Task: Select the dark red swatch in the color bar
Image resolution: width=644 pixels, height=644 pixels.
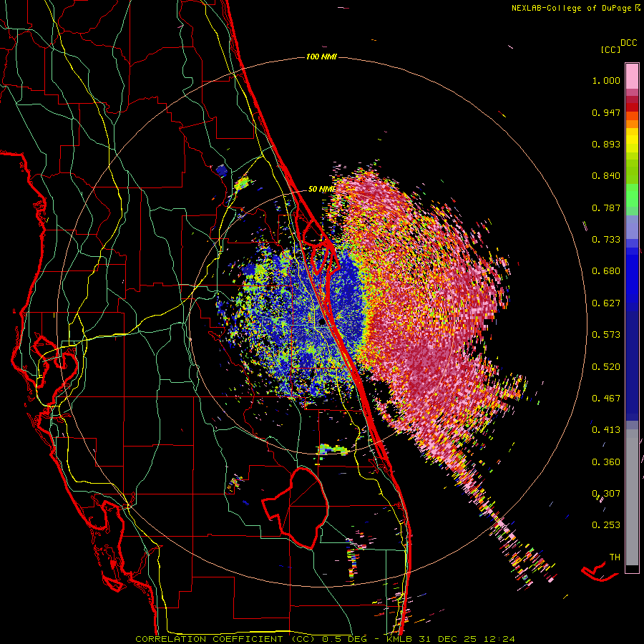Action: (x=632, y=107)
